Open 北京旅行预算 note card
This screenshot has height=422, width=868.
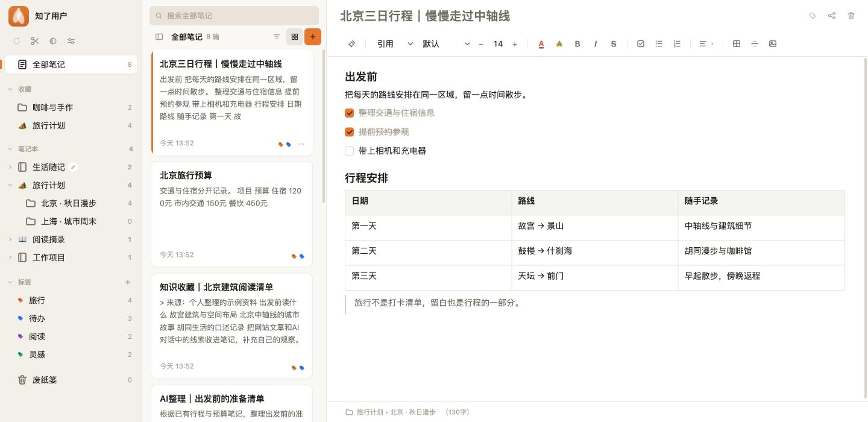coord(232,214)
